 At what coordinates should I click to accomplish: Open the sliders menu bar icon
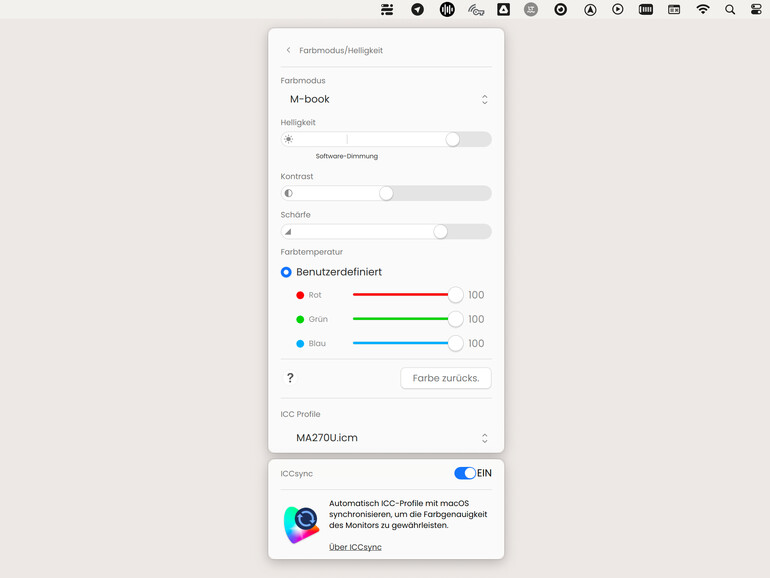387,9
